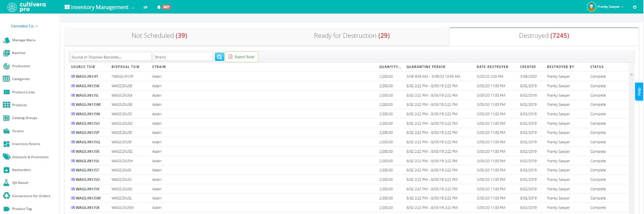The width and height of the screenshot is (644, 214).
Task: Click the table's vertical scrollbar up arrow
Action: pyautogui.click(x=632, y=75)
